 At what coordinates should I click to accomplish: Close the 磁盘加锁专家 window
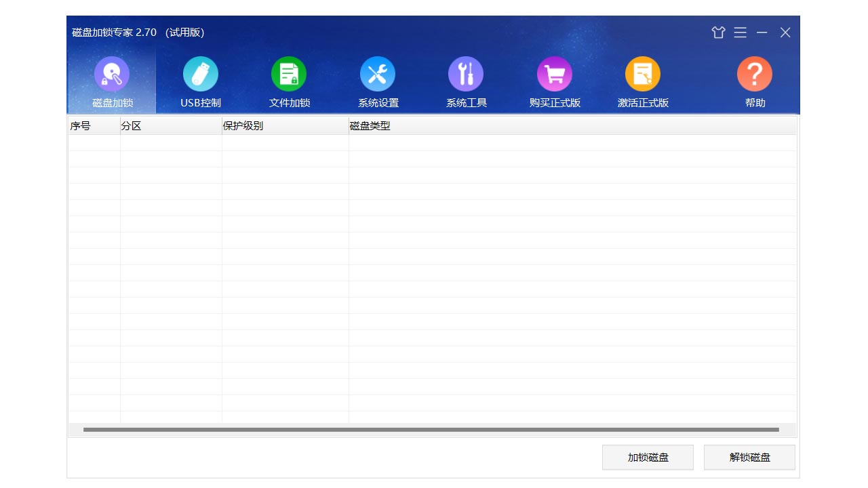point(785,33)
